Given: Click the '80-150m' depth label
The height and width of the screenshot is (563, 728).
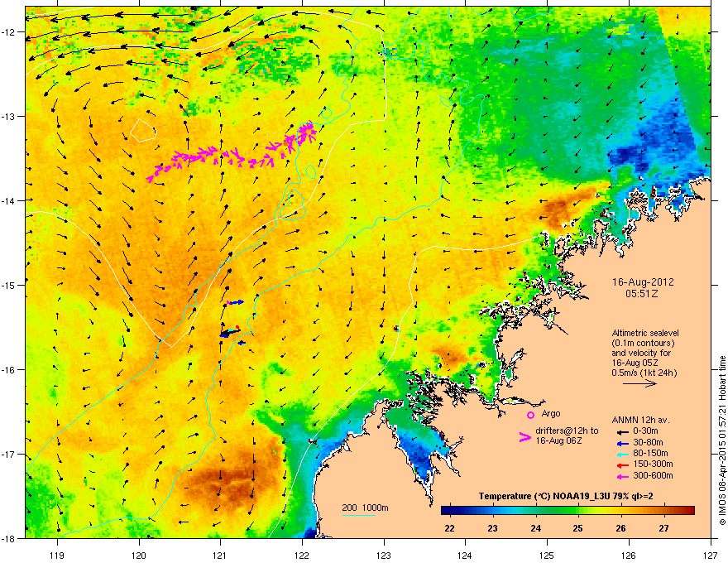Looking at the screenshot, I should coord(650,453).
